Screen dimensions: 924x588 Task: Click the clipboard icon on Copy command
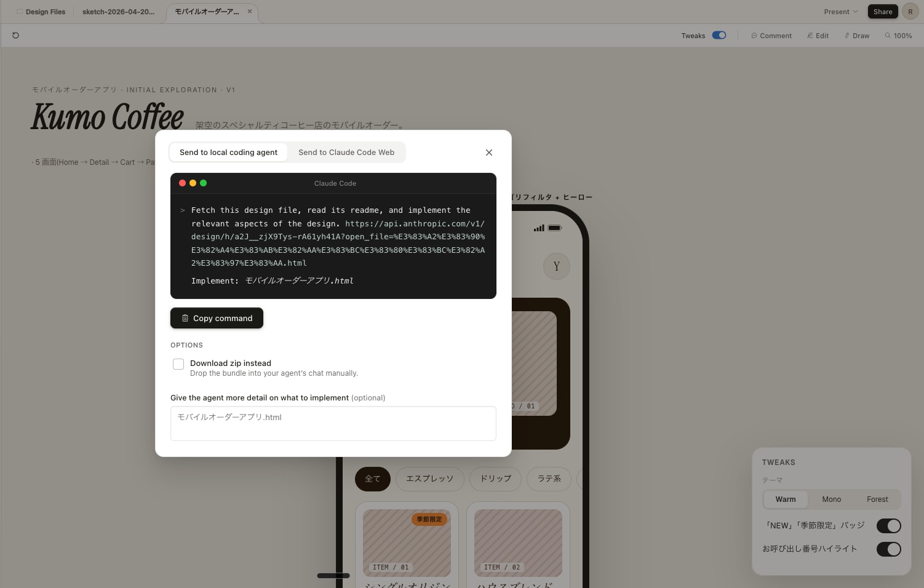pos(185,318)
